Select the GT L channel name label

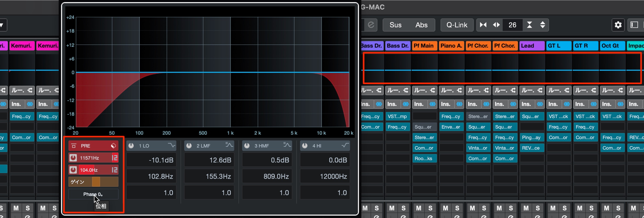tap(559, 46)
